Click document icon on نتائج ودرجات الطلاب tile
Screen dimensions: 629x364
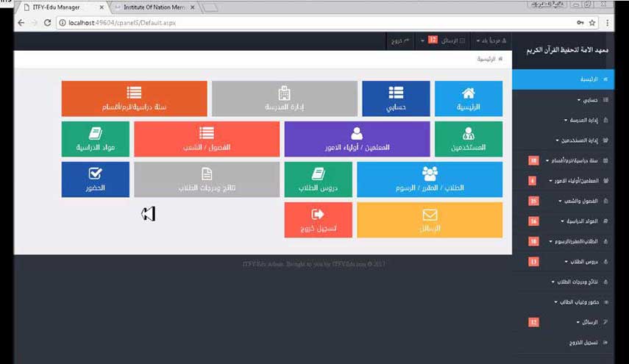[207, 174]
